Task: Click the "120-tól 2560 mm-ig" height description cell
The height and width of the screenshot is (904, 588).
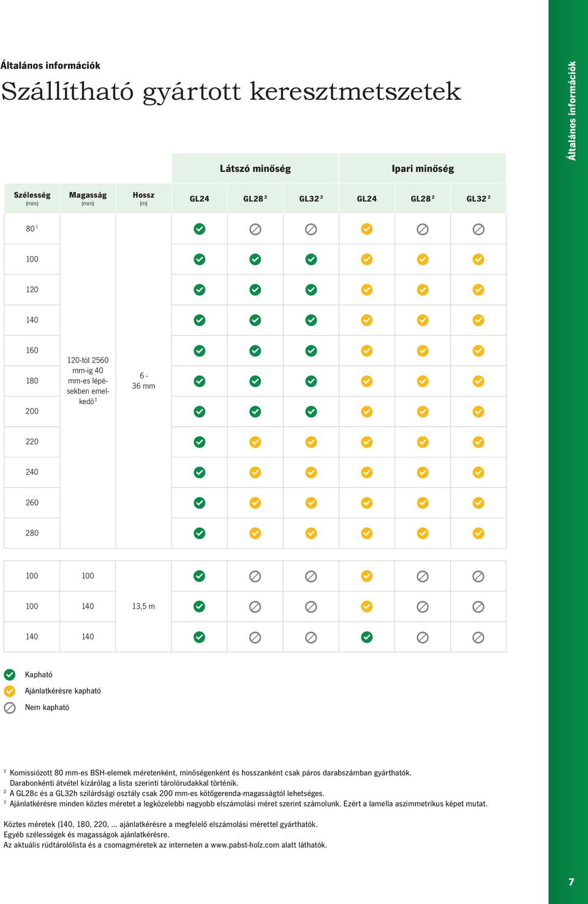Action: coord(88,381)
